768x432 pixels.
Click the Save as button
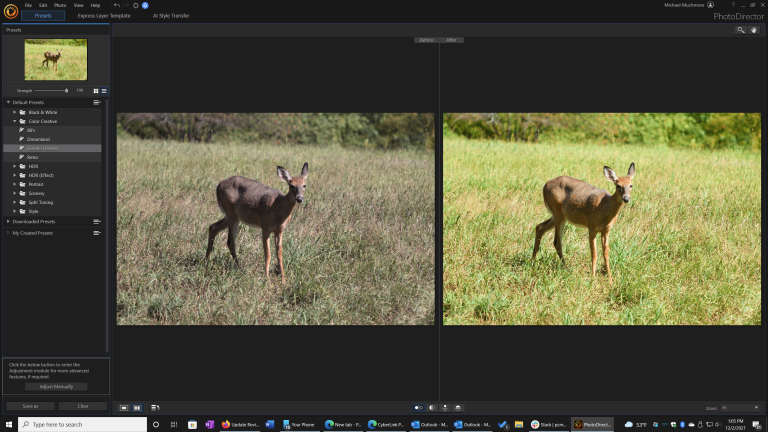pos(30,406)
